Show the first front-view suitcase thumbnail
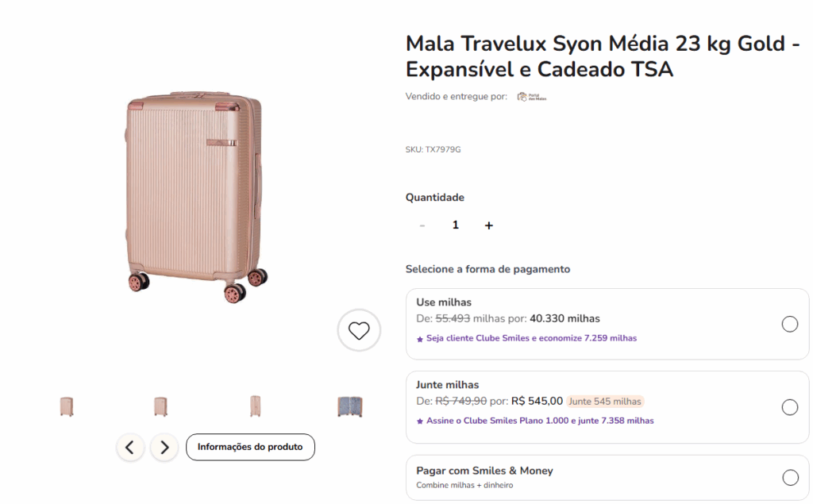813x504 pixels. tap(67, 406)
